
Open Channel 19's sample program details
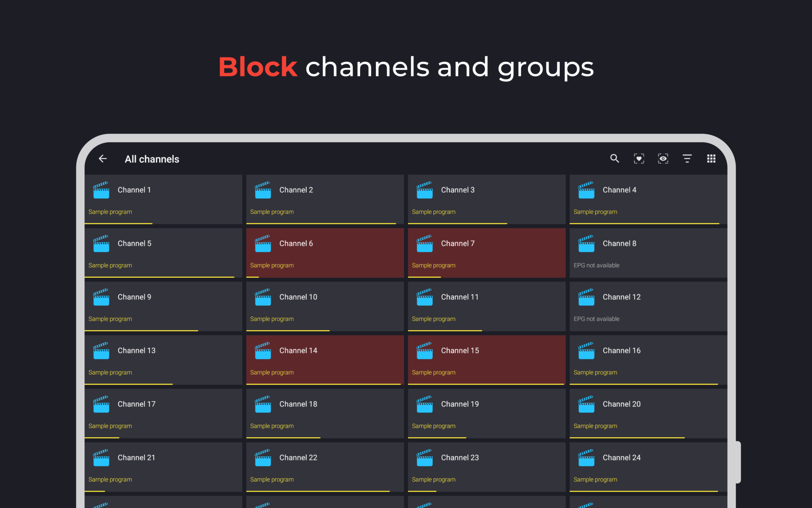pyautogui.click(x=433, y=425)
